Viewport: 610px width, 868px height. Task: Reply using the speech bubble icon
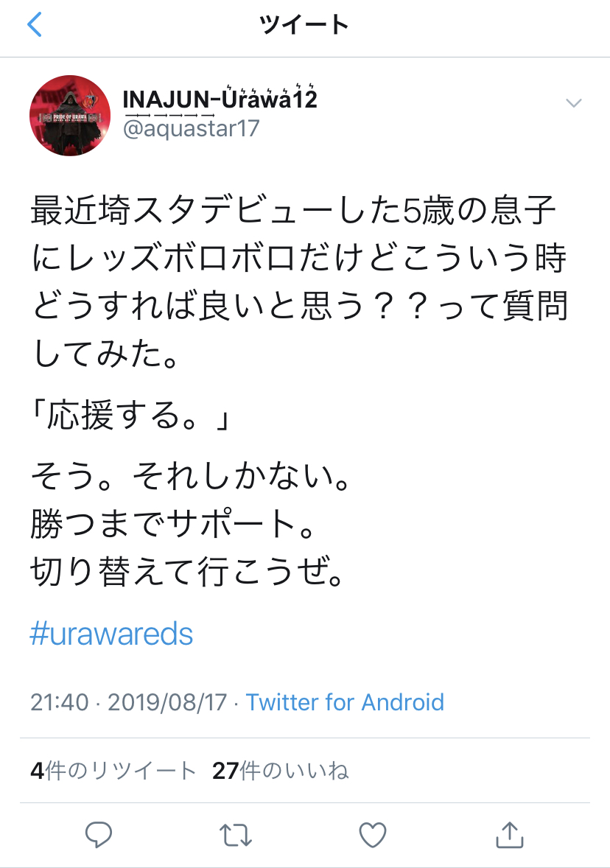pyautogui.click(x=98, y=835)
